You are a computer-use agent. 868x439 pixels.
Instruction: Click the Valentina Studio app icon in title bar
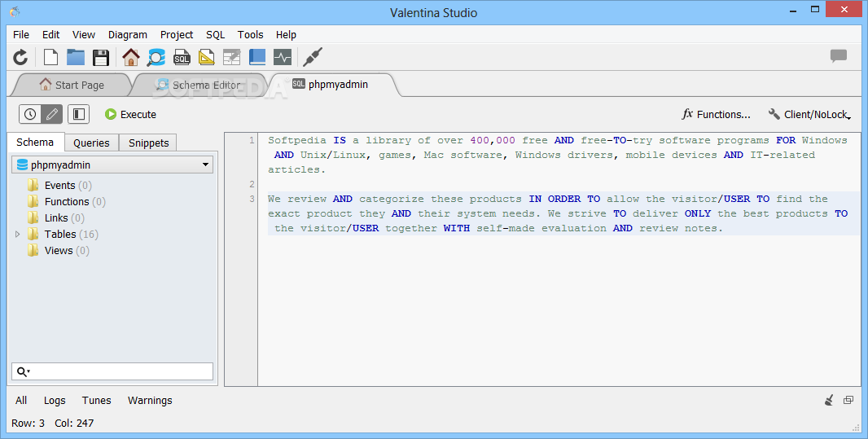tap(15, 11)
